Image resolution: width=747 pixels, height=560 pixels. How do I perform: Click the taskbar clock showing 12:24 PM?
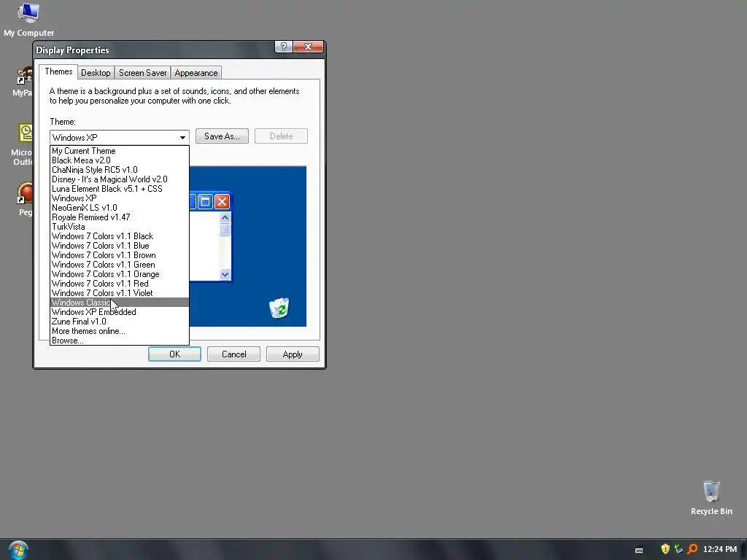tap(720, 549)
